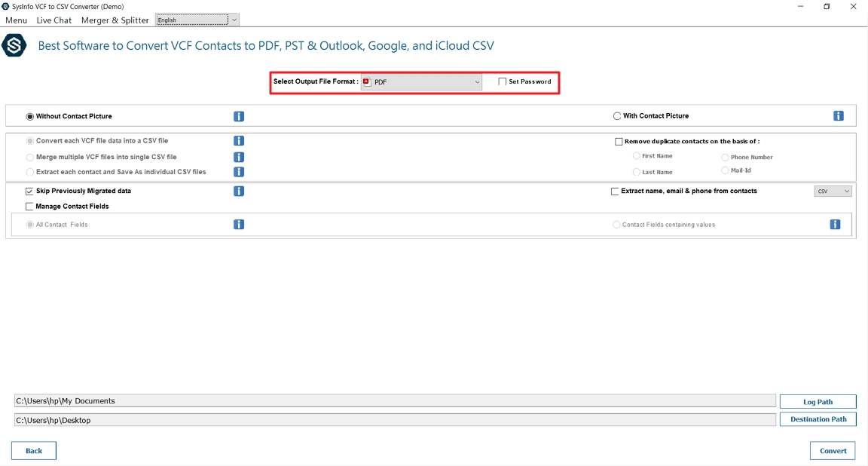Screen dimensions: 868x466
Task: Click the Back button
Action: pyautogui.click(x=34, y=450)
